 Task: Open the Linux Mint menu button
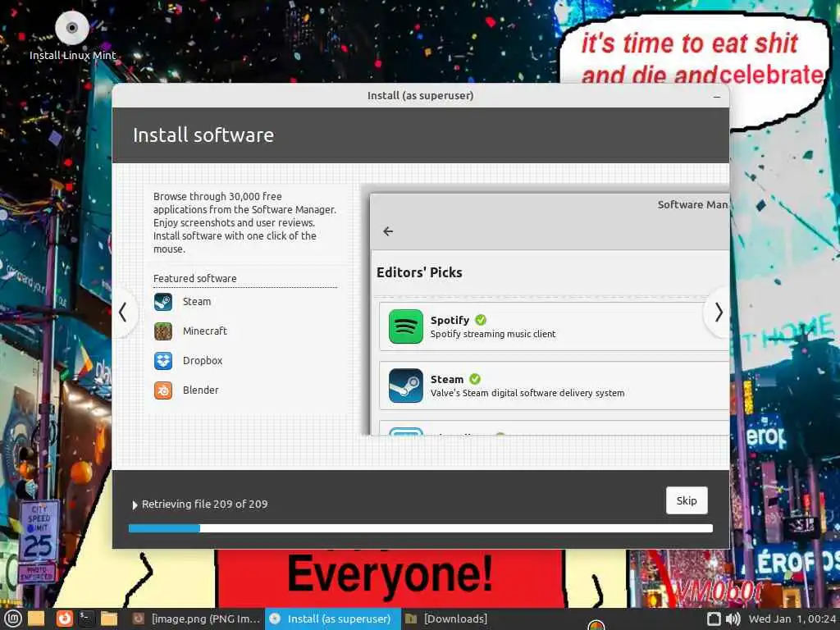(13, 619)
